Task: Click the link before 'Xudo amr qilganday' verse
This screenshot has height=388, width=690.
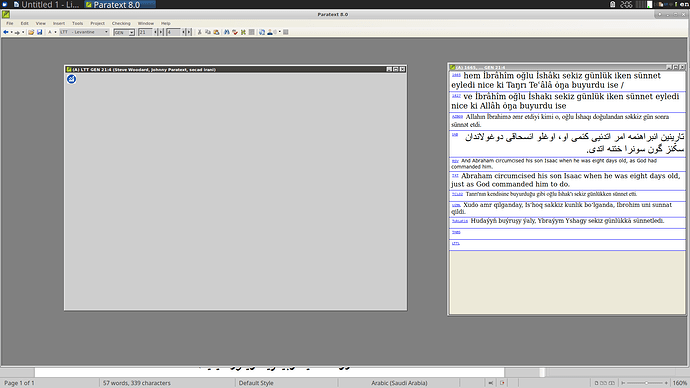Action: 456,205
